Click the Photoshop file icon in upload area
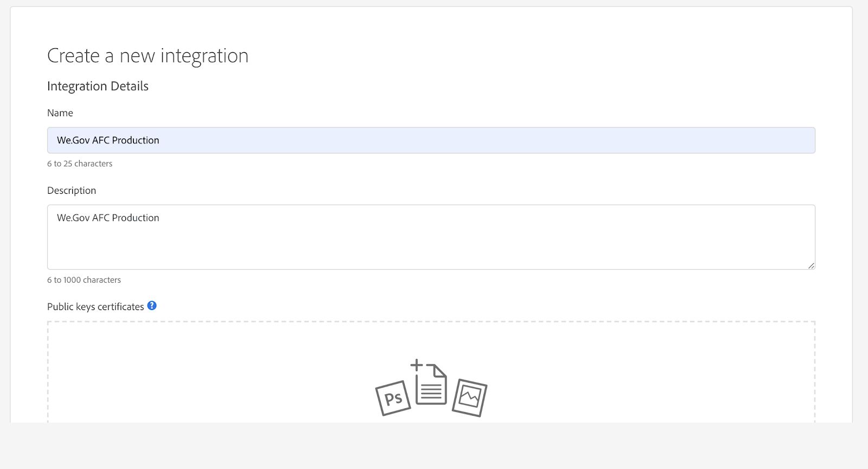This screenshot has height=469, width=868. point(392,397)
